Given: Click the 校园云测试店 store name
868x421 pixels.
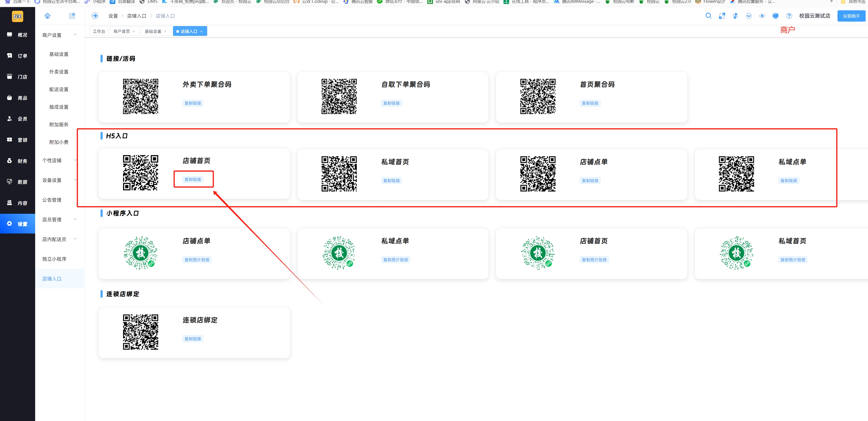Looking at the screenshot, I should (814, 16).
